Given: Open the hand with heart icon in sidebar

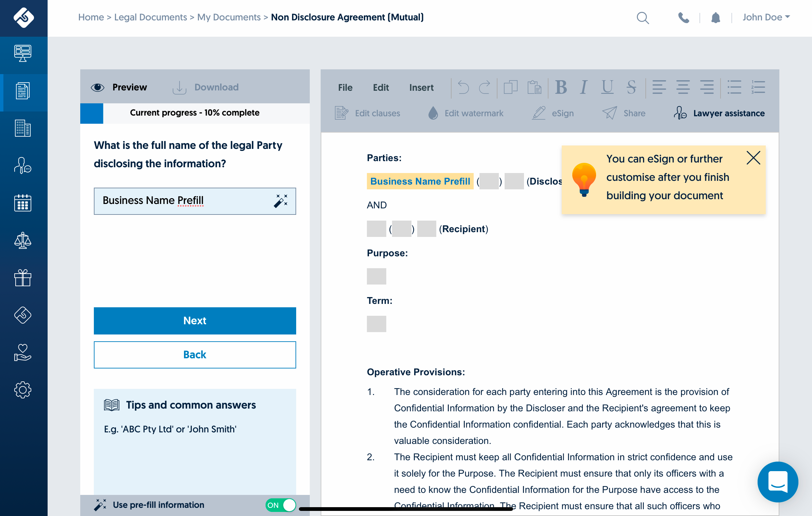Looking at the screenshot, I should pos(23,352).
